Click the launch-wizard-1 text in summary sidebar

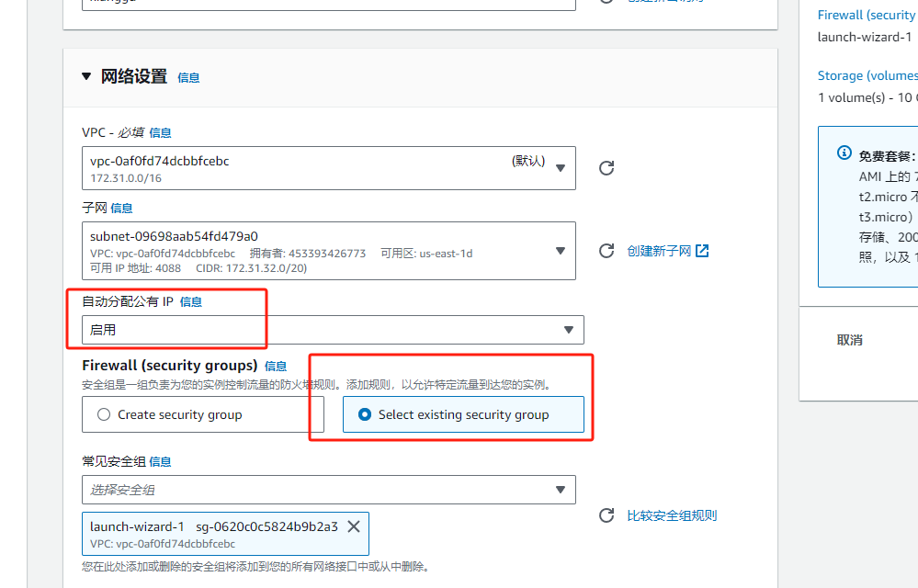(x=864, y=38)
